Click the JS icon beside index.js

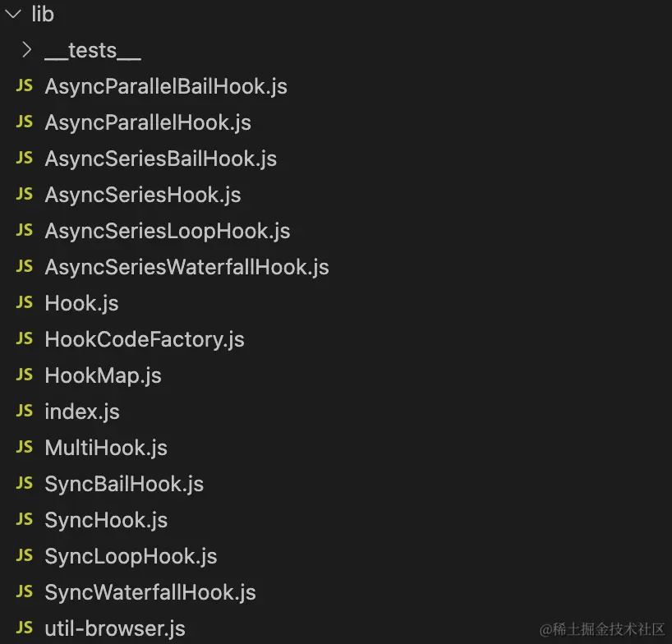(25, 412)
